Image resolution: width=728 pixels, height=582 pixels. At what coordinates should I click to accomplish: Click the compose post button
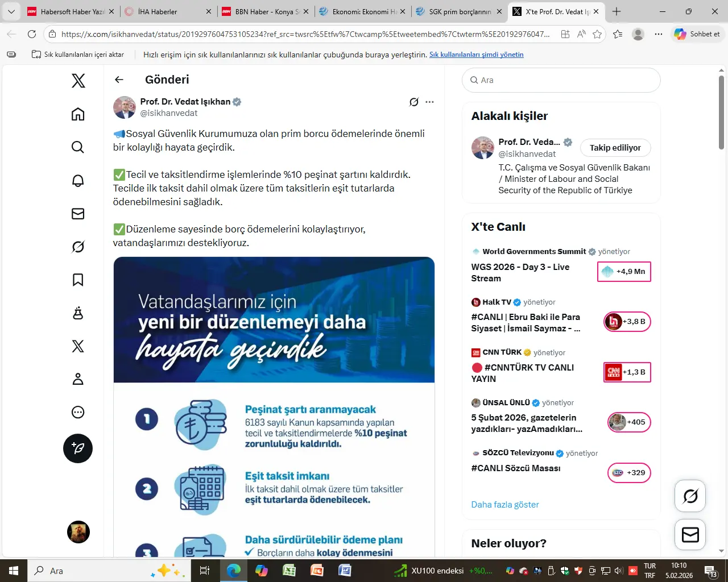click(78, 448)
